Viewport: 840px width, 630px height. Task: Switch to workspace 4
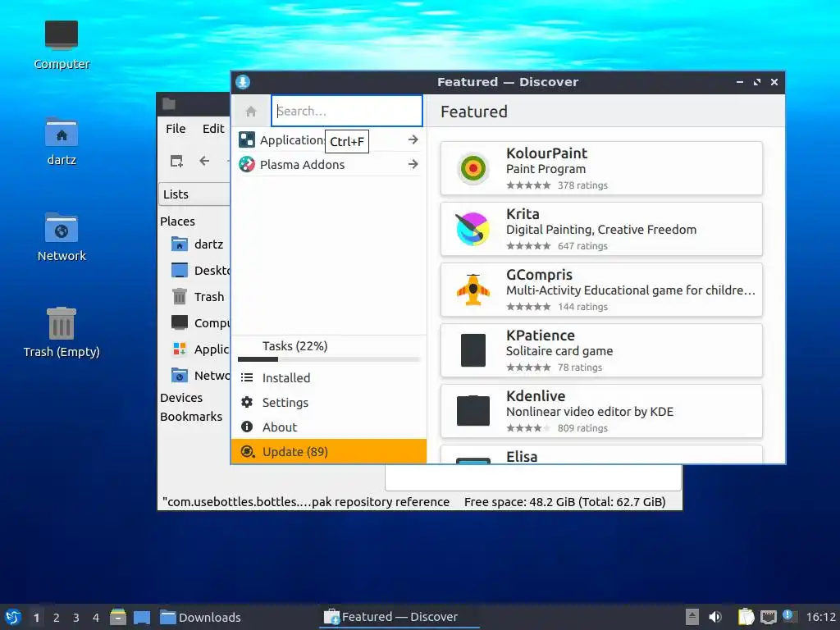coord(96,618)
